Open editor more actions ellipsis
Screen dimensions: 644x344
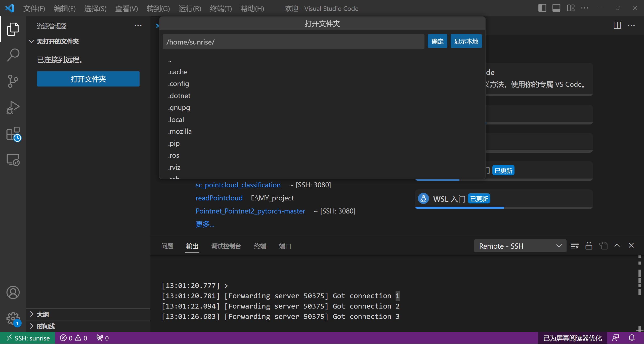pyautogui.click(x=631, y=25)
